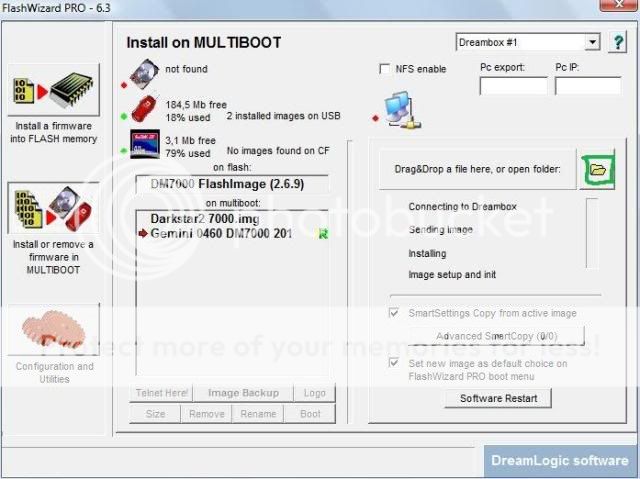Select Darkstar2 7000.img in multiboot list
This screenshot has width=640, height=479.
tap(205, 219)
